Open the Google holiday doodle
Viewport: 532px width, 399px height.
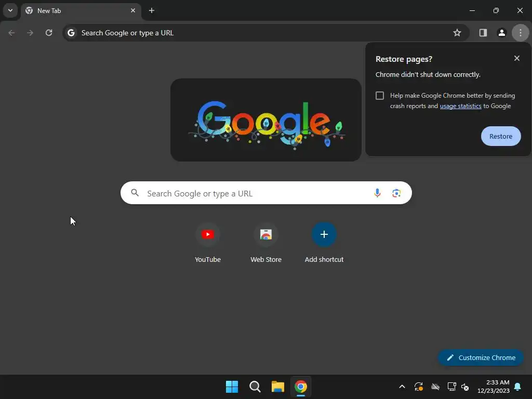pyautogui.click(x=266, y=120)
